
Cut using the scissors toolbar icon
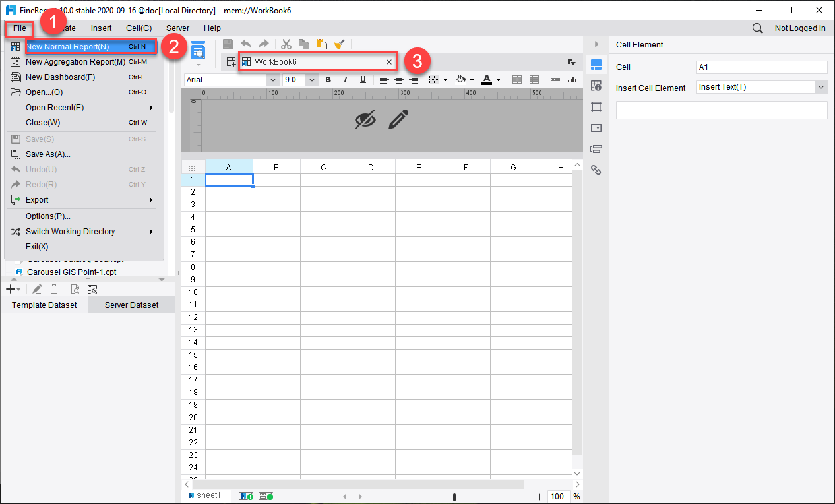click(286, 44)
